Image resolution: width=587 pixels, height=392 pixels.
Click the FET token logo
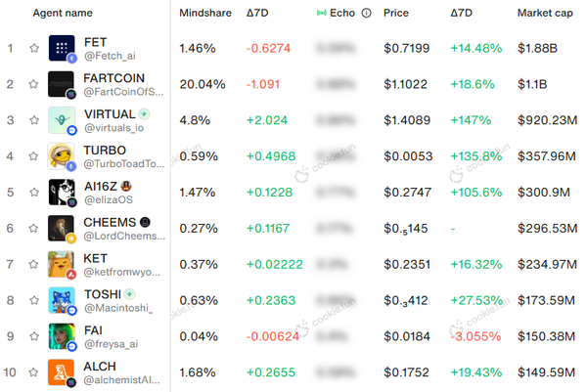click(62, 48)
